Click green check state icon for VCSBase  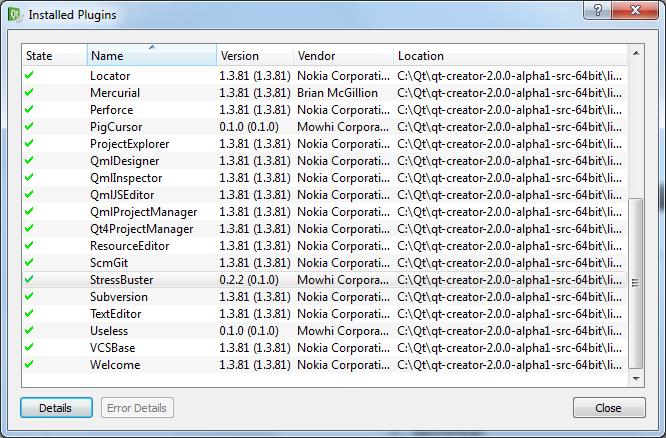(x=29, y=348)
